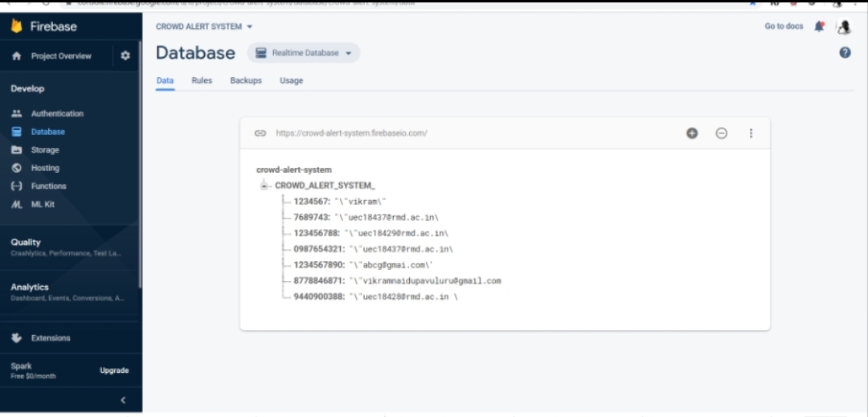Open the Realtime Database type dropdown

point(304,53)
